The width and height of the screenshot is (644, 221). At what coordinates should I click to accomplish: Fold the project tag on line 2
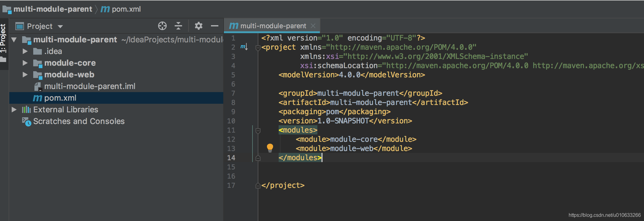click(x=258, y=48)
